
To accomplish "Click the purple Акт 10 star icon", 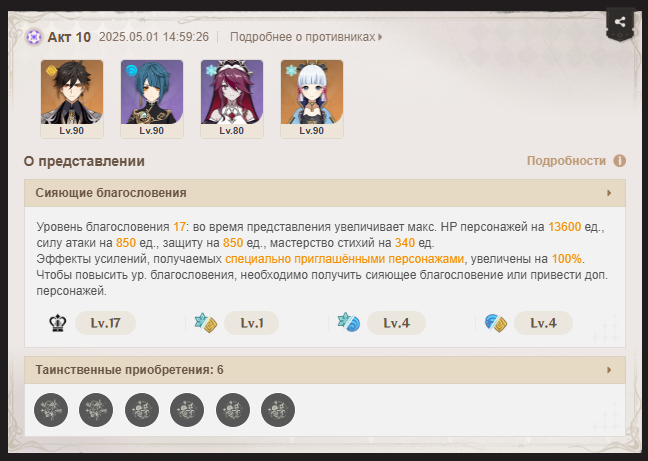I will coord(33,37).
